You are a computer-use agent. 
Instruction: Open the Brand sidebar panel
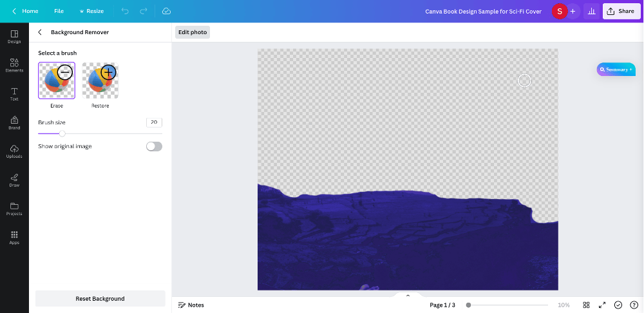(14, 123)
